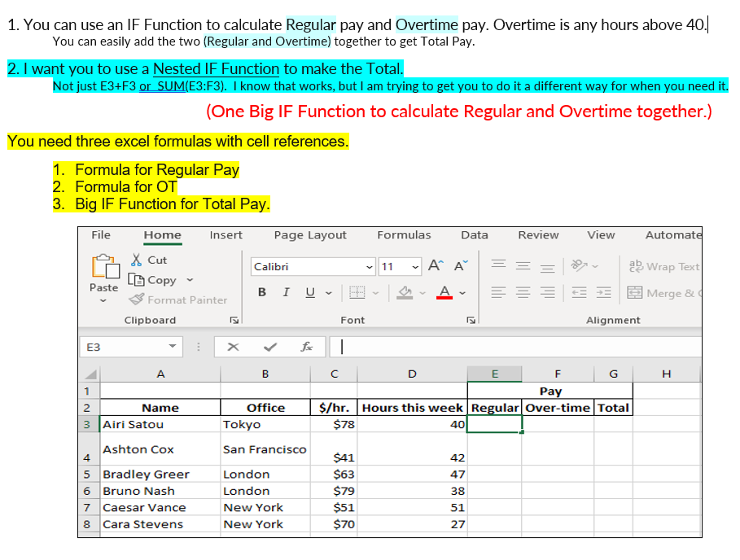
Task: Pick the red Font Color swatch
Action: tap(444, 291)
